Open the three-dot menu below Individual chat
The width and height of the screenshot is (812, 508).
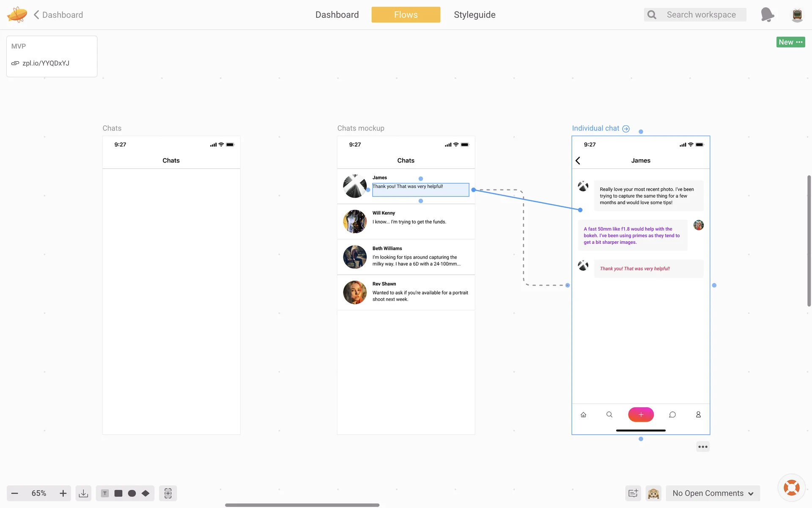click(x=703, y=447)
